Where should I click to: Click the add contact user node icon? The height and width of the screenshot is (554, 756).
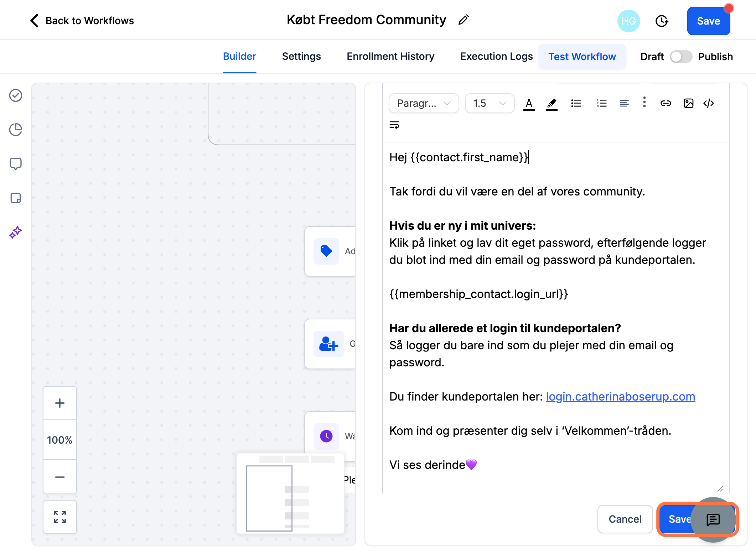tap(328, 344)
